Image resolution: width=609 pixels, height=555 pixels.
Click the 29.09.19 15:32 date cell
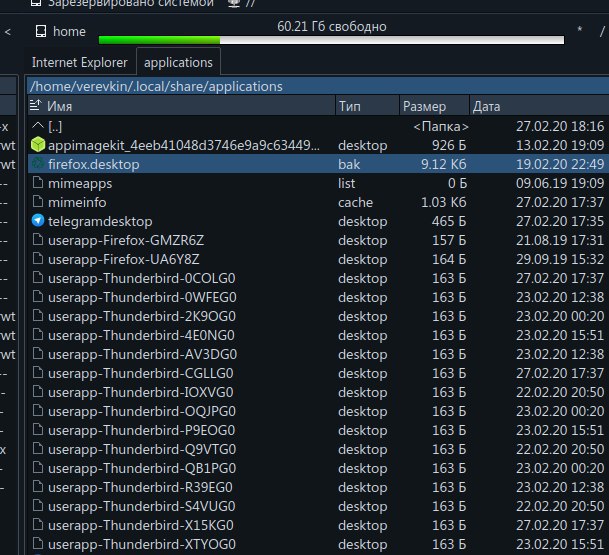[x=560, y=259]
